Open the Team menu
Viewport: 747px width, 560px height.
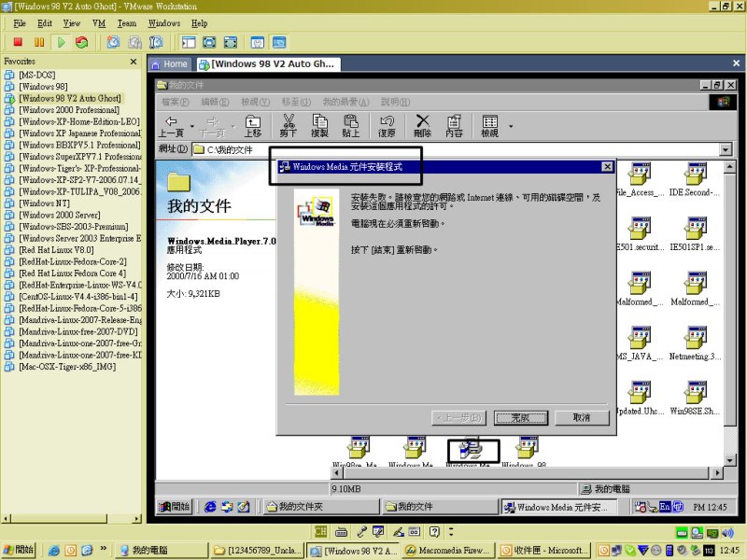pos(127,23)
